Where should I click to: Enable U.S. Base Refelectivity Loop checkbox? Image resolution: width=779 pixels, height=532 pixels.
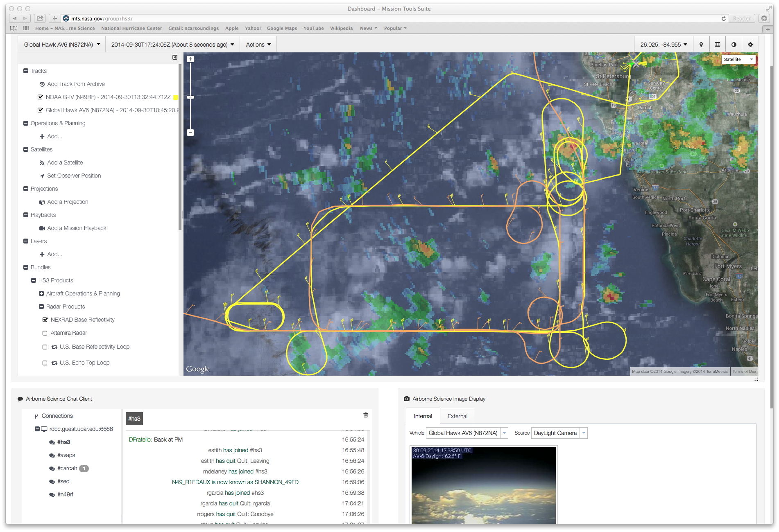[x=45, y=347]
